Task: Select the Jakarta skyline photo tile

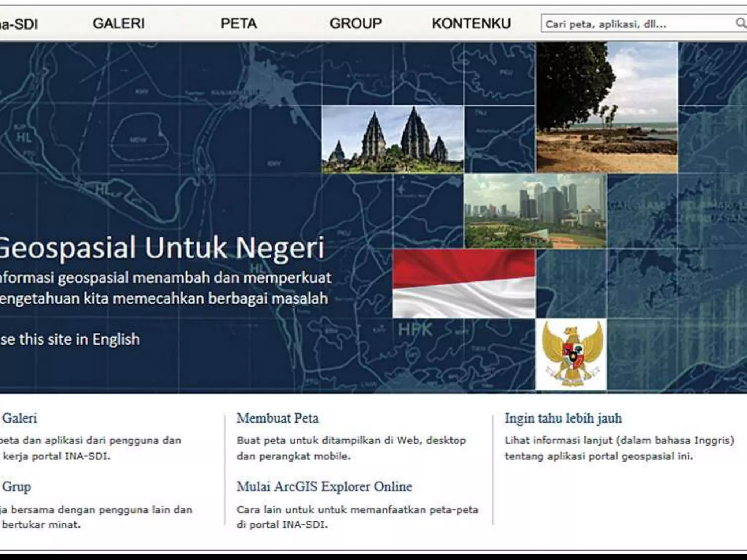Action: pyautogui.click(x=535, y=211)
